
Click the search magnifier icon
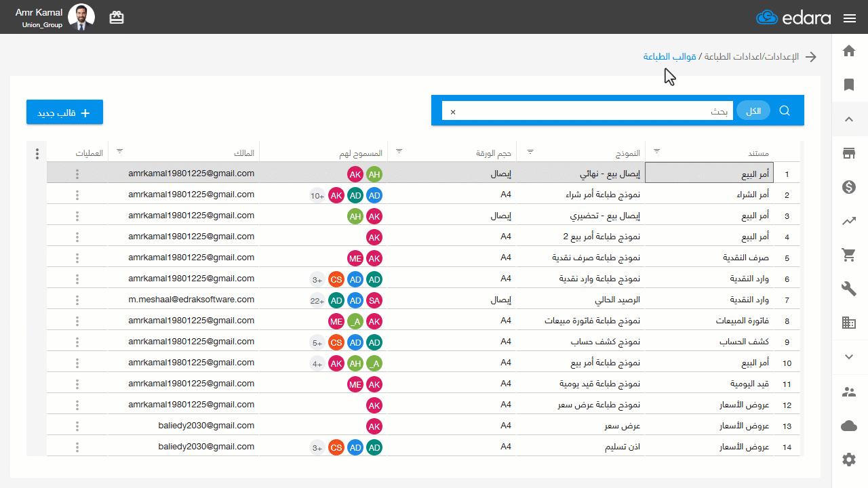click(785, 110)
